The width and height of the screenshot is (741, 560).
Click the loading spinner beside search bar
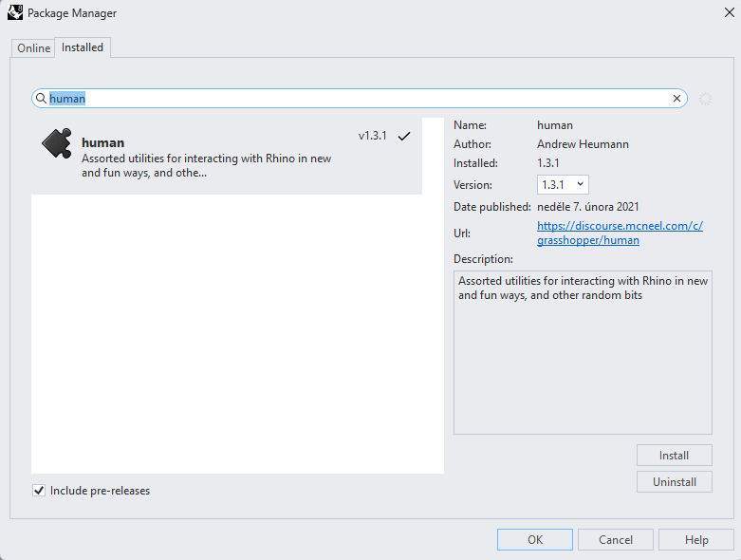705,99
